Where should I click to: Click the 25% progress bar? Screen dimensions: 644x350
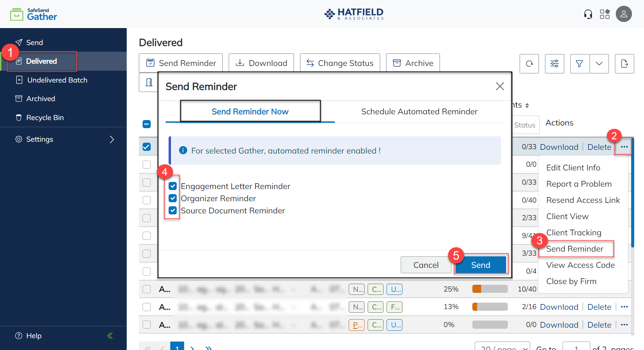[x=490, y=289]
